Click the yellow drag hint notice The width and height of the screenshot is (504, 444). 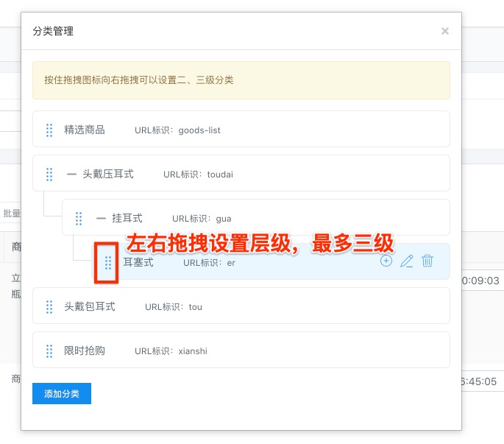241,80
